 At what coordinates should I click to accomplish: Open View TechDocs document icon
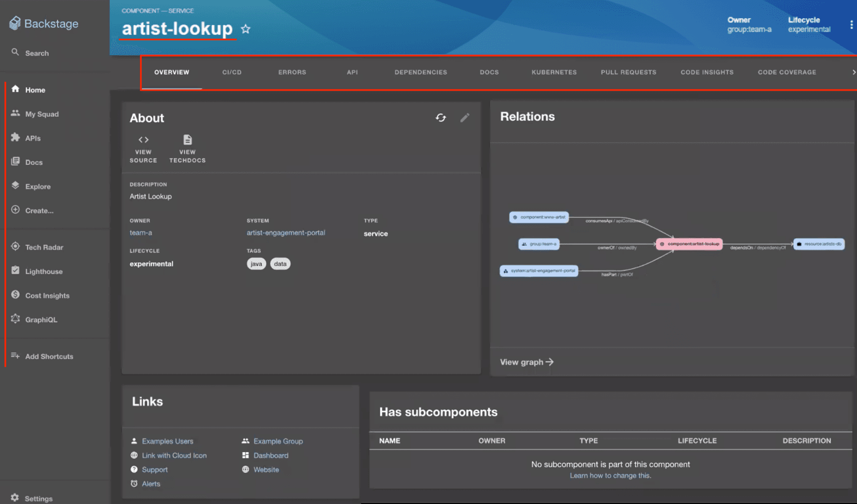[x=187, y=140]
